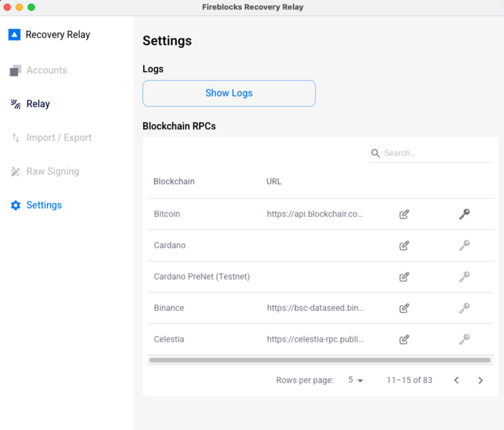Click the api.blockchair URL cell
The width and height of the screenshot is (504, 430).
315,214
